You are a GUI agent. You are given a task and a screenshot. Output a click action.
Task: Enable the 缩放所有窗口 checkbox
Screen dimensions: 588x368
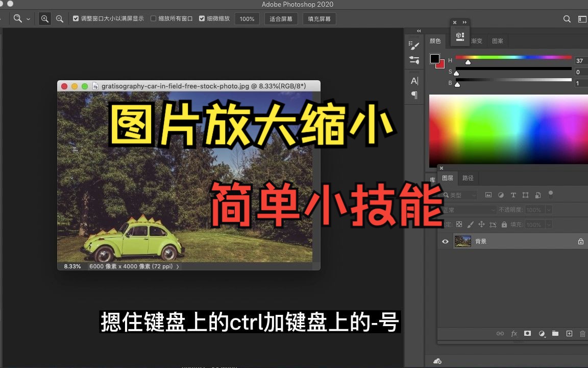coord(153,18)
